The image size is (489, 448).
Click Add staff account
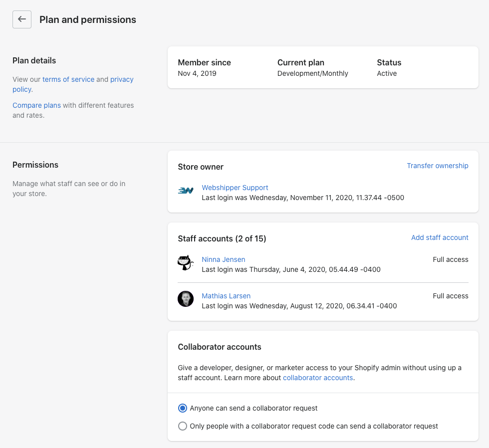tap(439, 237)
